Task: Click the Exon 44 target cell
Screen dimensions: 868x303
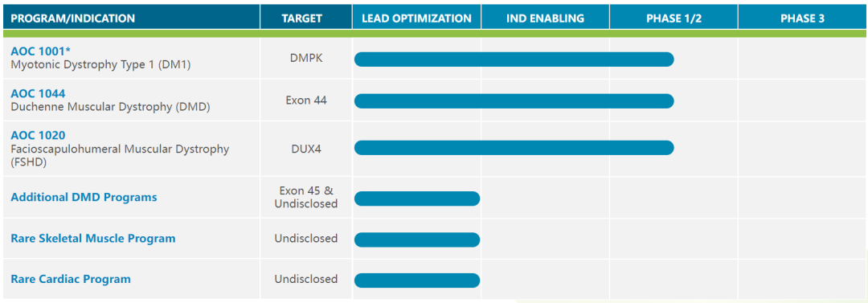Action: [x=306, y=100]
